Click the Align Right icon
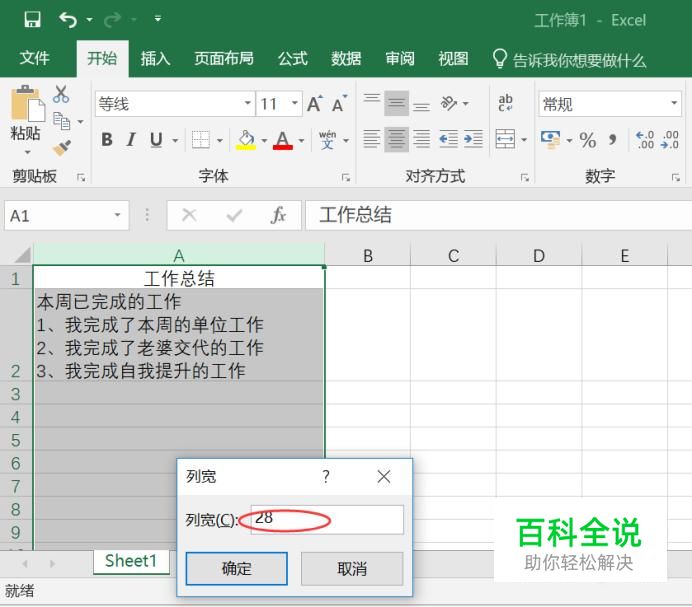The image size is (692, 607). [x=421, y=139]
